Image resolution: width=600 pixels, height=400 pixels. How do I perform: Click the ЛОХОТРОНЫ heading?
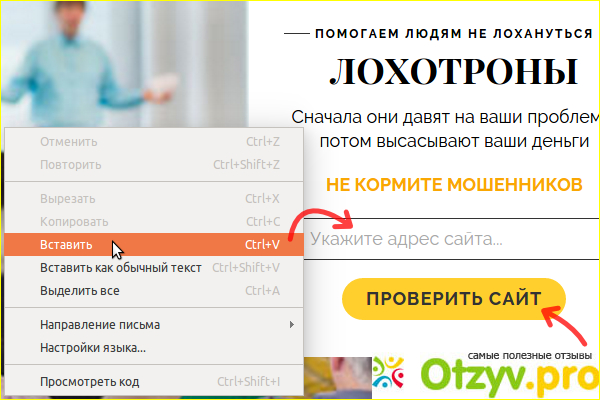click(x=453, y=73)
